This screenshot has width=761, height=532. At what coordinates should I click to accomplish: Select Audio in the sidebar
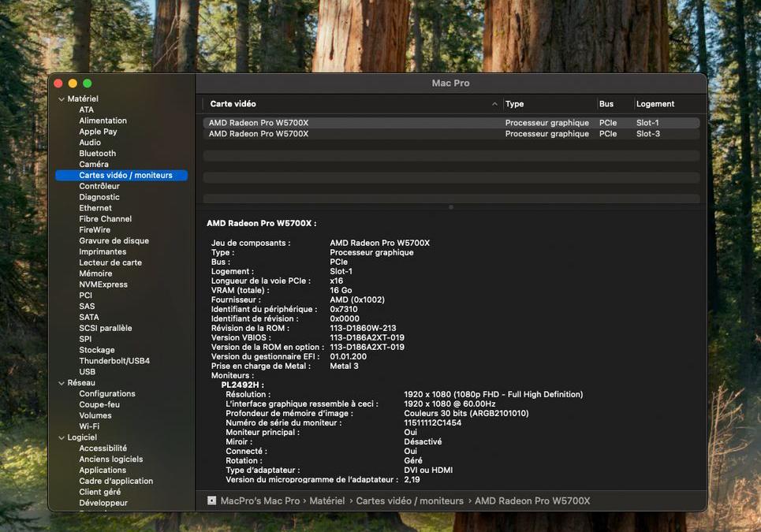[90, 143]
